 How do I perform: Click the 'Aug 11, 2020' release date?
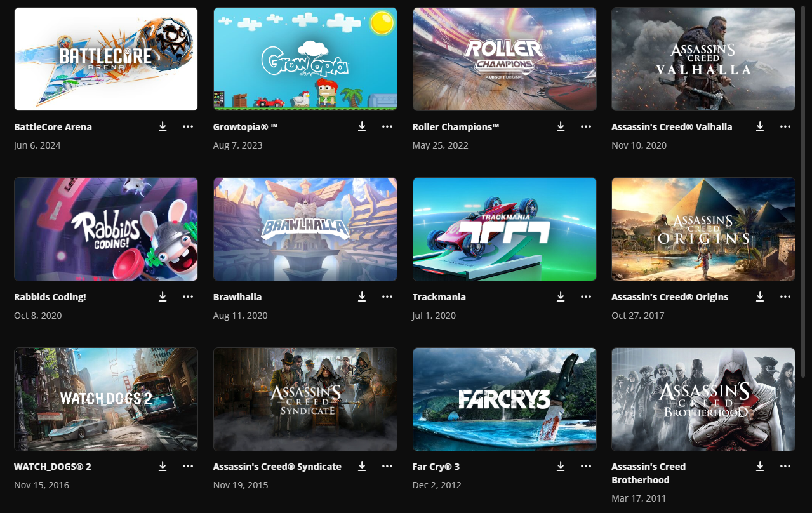(x=241, y=316)
